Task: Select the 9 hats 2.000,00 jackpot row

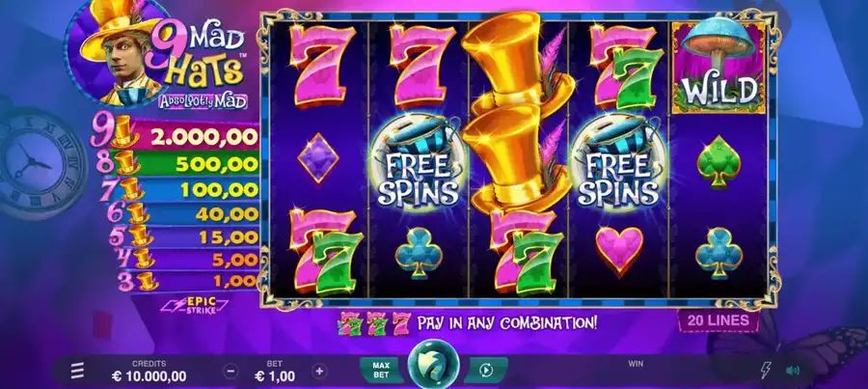Action: 176,136
